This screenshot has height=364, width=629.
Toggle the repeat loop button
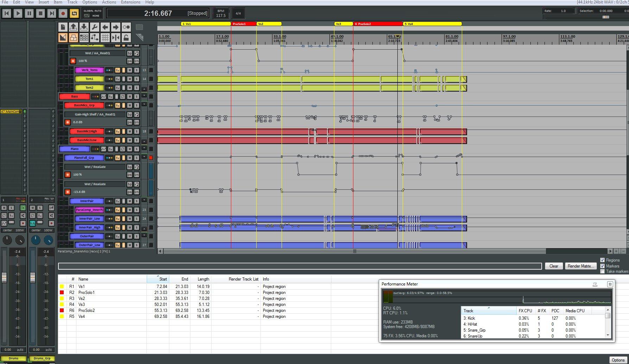pos(74,13)
